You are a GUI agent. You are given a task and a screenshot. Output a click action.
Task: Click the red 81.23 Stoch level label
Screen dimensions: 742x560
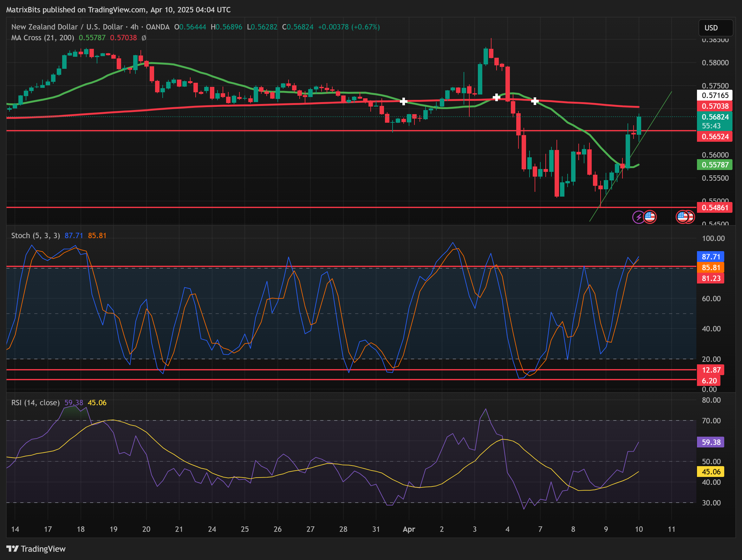point(711,278)
